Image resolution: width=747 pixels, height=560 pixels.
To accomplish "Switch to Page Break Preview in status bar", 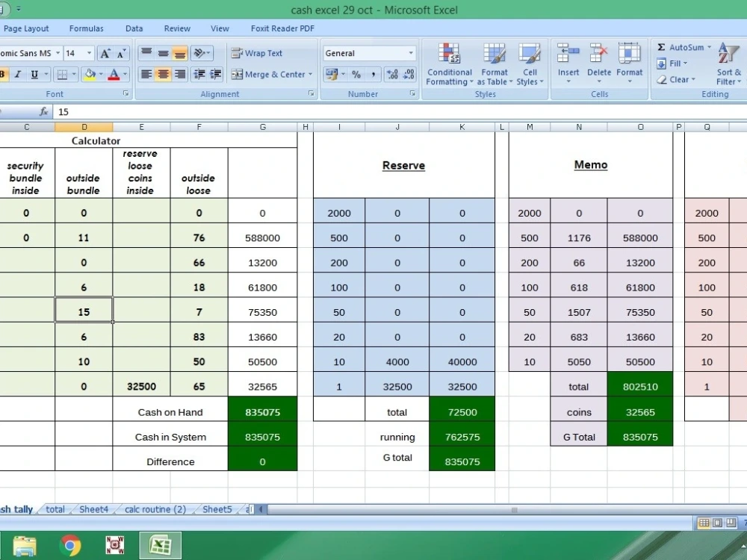I will point(731,523).
